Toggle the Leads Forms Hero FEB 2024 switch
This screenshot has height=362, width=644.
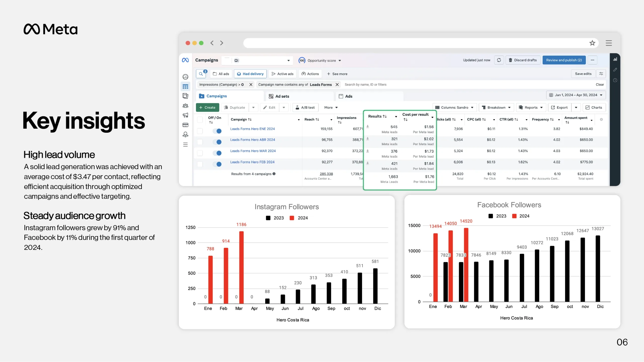pyautogui.click(x=217, y=164)
